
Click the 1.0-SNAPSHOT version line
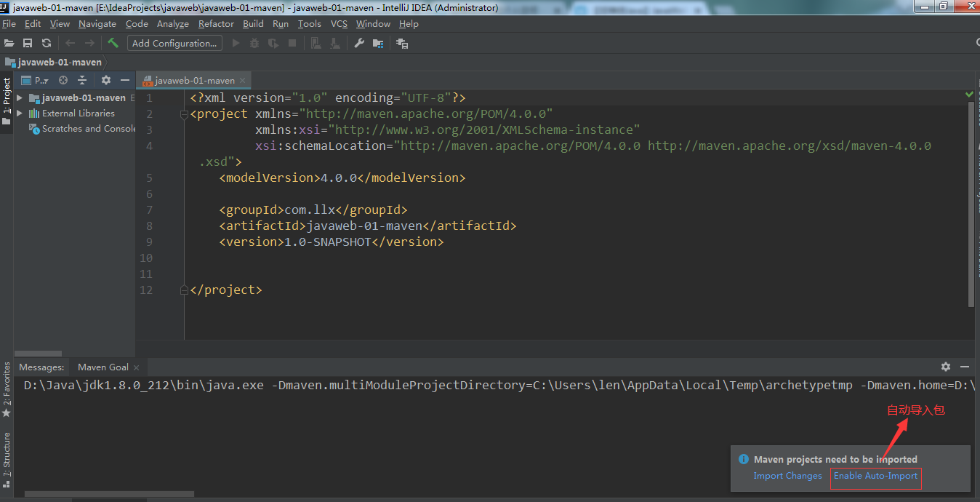click(332, 242)
